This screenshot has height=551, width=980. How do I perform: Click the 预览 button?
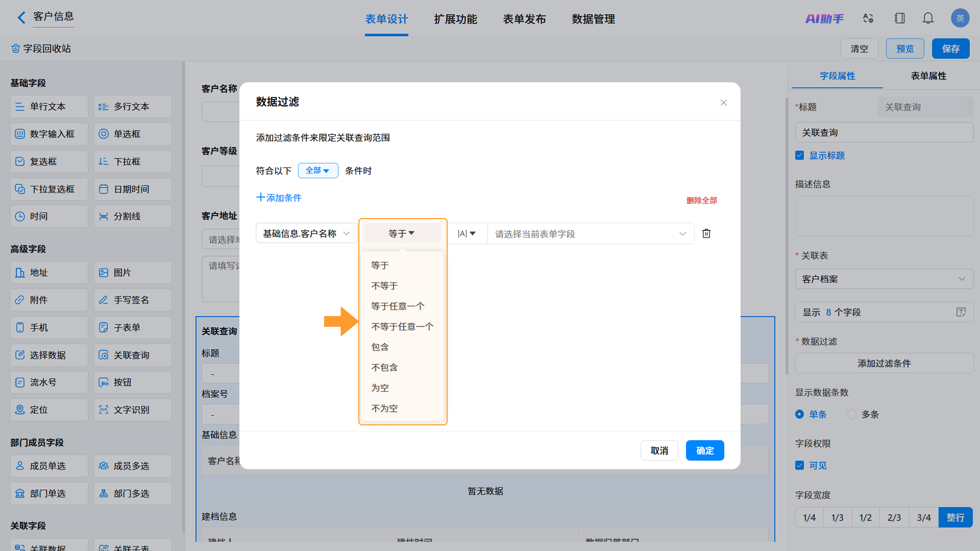(905, 49)
